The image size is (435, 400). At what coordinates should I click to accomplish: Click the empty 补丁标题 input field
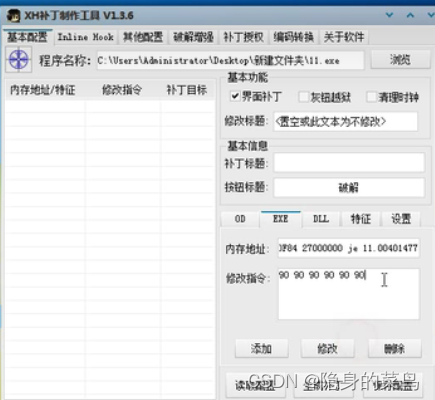click(x=349, y=163)
